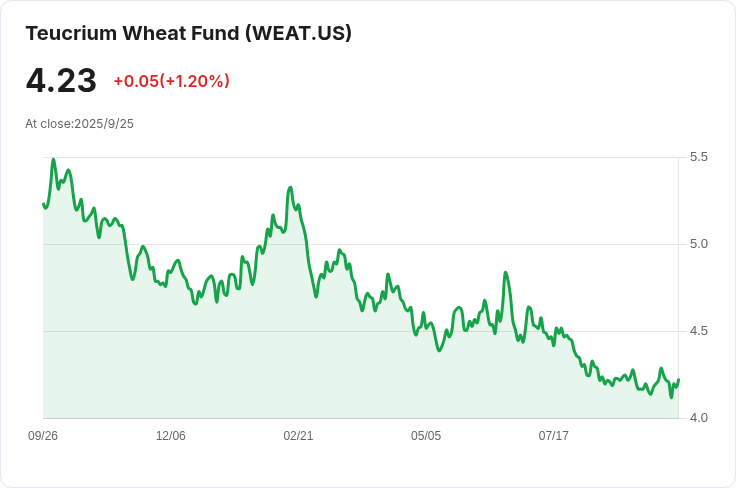
Task: Click the chart line's highest peak near 5.5
Action: (53, 160)
